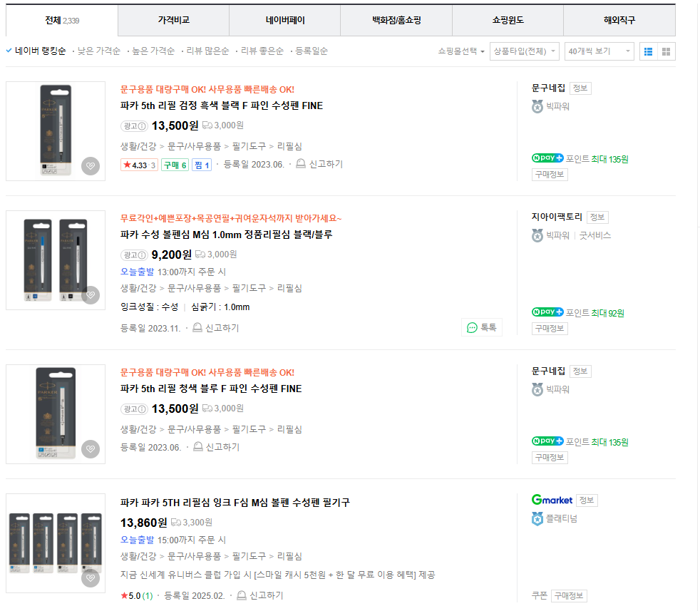Image resolution: width=700 pixels, height=611 pixels.
Task: Like the 검정 흑색 블랙 refill with heart icon
Action: pos(91,166)
